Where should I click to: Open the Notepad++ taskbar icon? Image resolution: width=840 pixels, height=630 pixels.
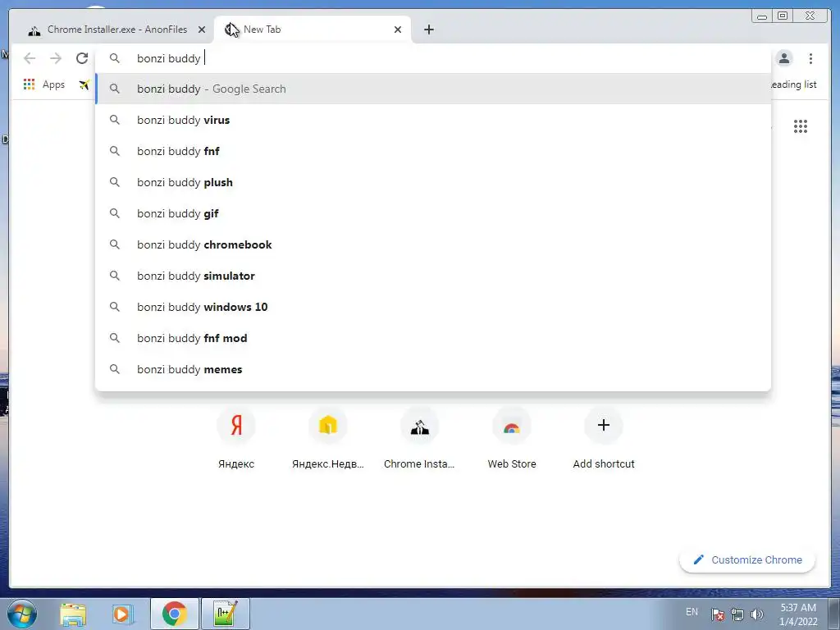point(225,614)
